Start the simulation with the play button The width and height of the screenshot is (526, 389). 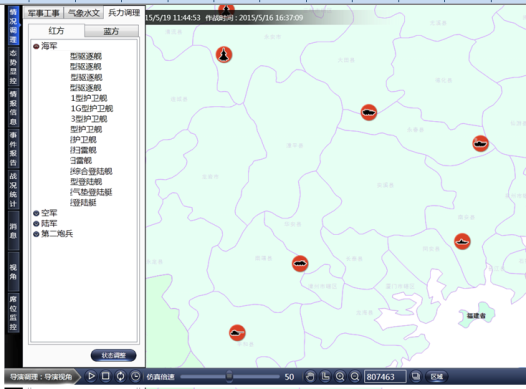pyautogui.click(x=91, y=376)
